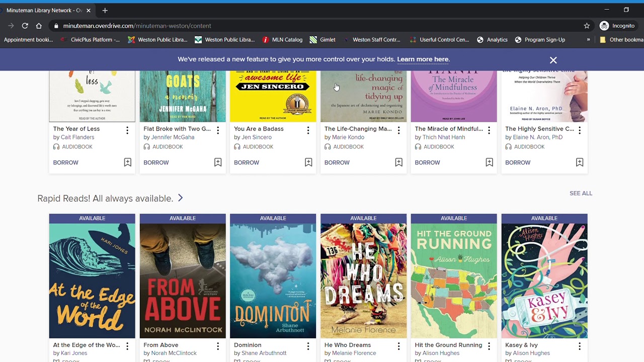Open author Norah McClintock page
The image size is (644, 362).
174,353
